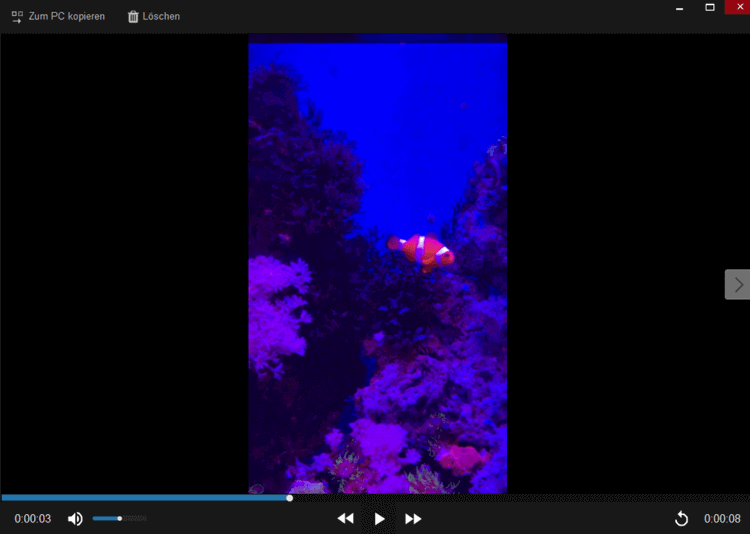Play the video
Image resolution: width=750 pixels, height=534 pixels.
(379, 519)
